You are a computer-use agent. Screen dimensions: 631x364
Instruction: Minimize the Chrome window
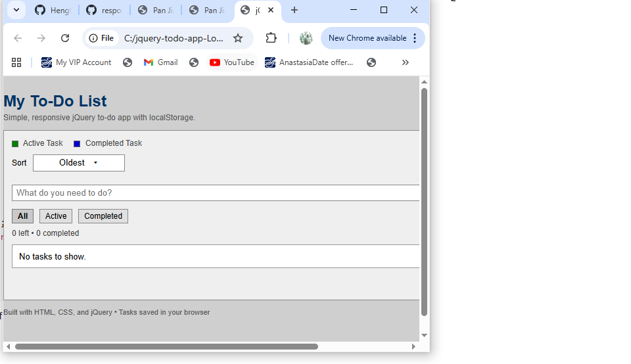pyautogui.click(x=354, y=10)
